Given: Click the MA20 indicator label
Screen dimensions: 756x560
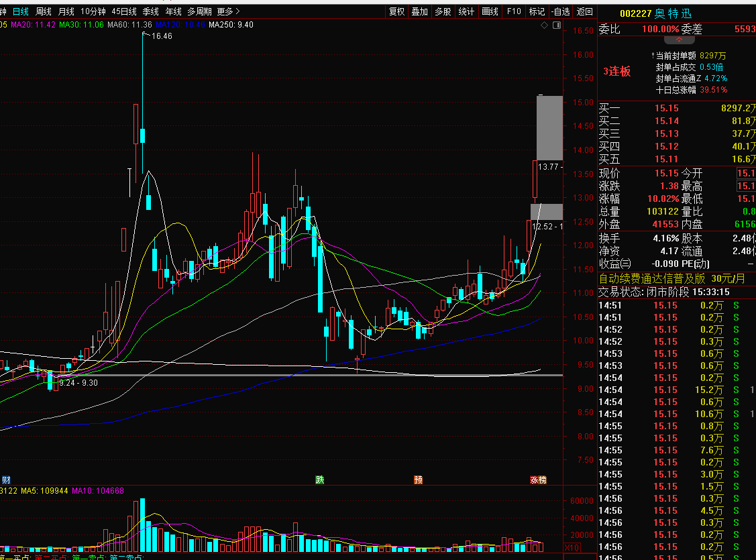Looking at the screenshot, I should click(x=34, y=25).
